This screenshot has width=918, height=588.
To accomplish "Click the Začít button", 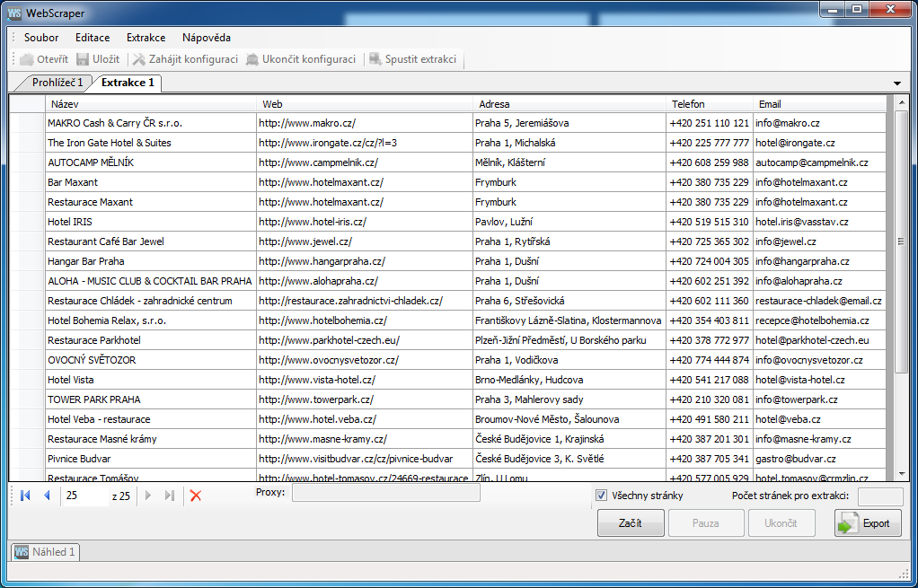I will pos(631,523).
